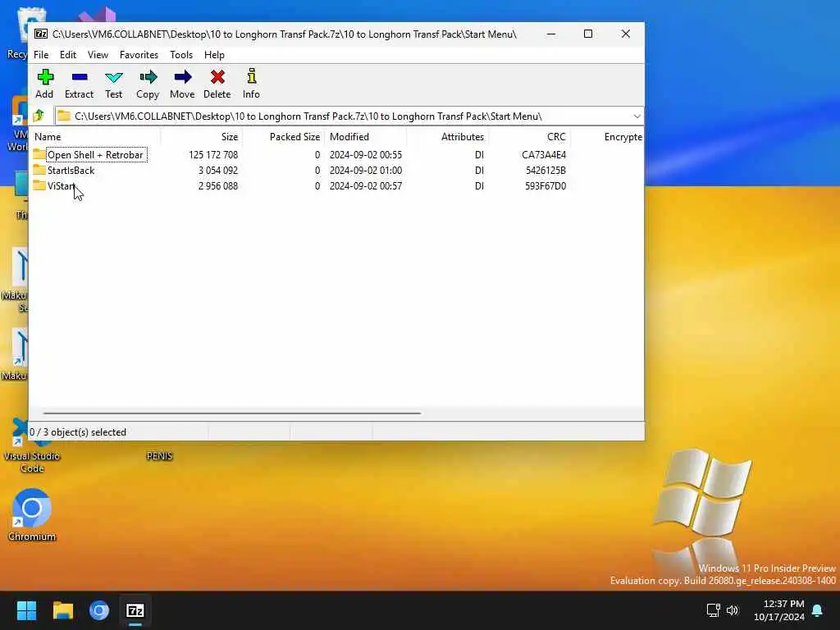Viewport: 840px width, 630px height.
Task: Select the Open Shell + Retrobar folder icon
Action: (39, 154)
